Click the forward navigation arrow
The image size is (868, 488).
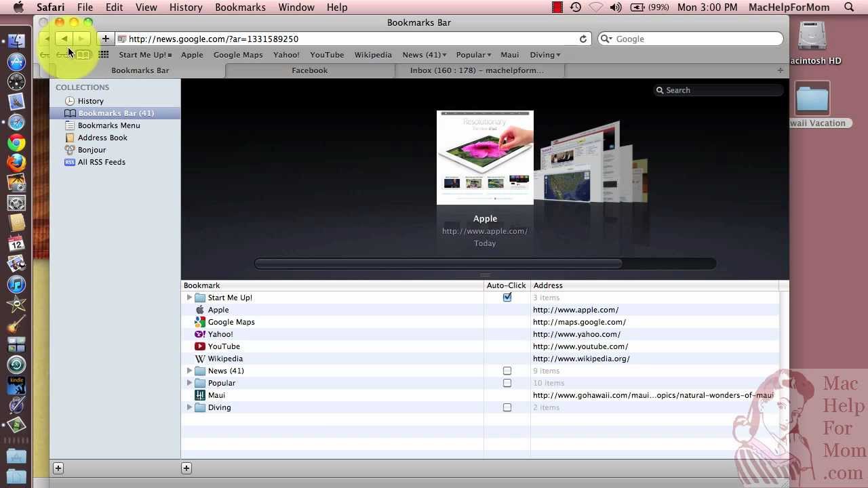pyautogui.click(x=81, y=39)
